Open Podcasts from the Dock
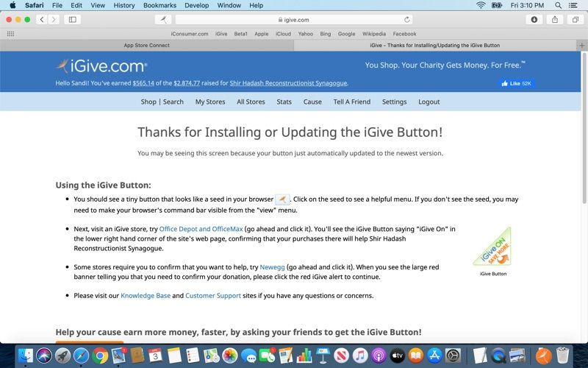 pyautogui.click(x=379, y=355)
